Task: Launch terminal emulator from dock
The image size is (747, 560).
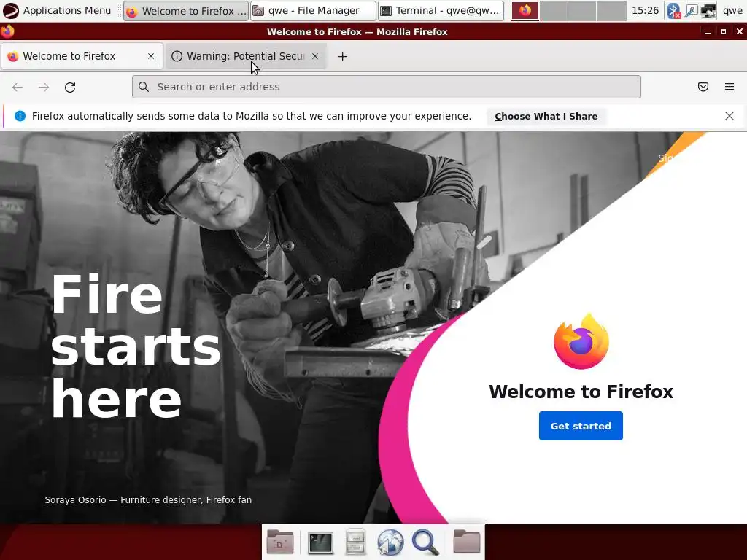Action: (x=320, y=542)
